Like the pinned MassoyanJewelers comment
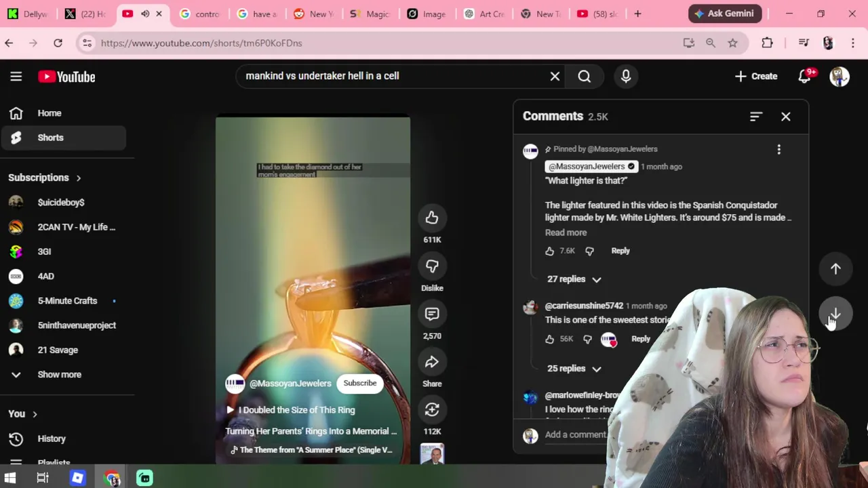Screen dimensions: 868x488 (x=550, y=251)
